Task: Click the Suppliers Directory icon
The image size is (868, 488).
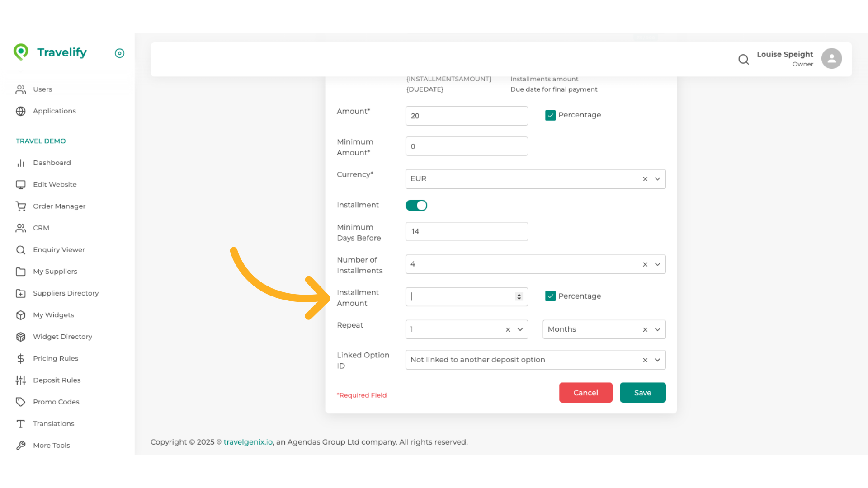Action: point(21,293)
